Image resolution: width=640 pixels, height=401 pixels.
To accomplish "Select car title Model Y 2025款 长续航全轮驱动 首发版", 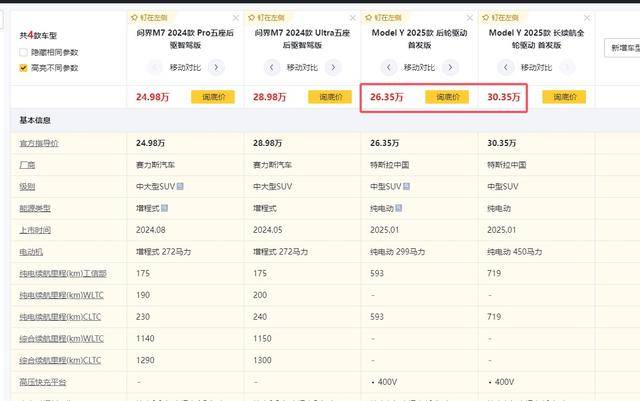I will pyautogui.click(x=536, y=39).
